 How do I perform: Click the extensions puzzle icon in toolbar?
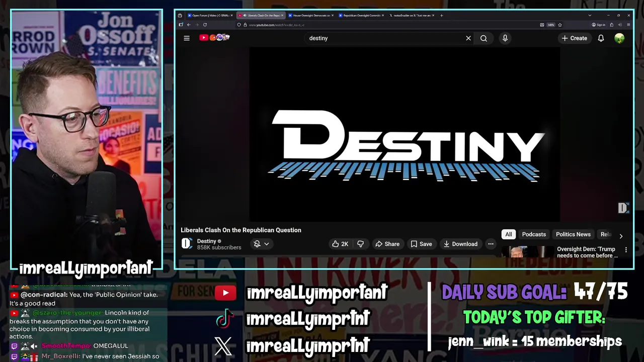(612, 25)
